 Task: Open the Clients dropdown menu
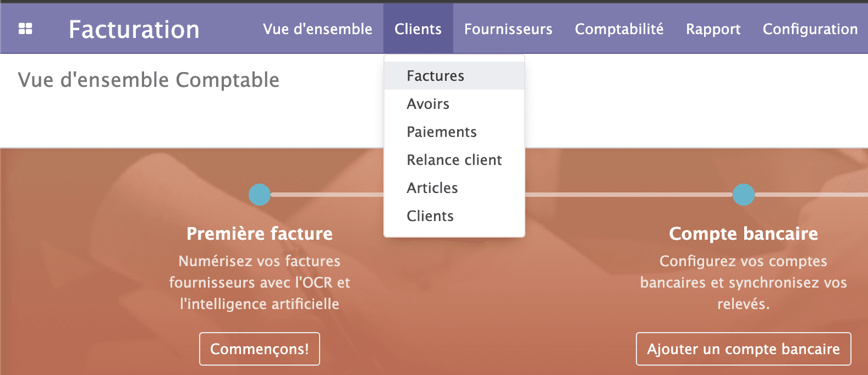point(417,29)
